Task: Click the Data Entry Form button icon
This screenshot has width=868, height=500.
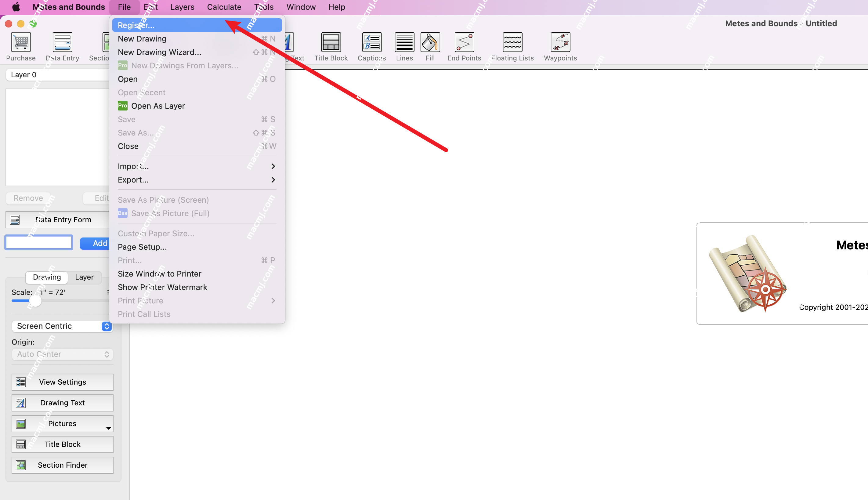Action: (15, 220)
